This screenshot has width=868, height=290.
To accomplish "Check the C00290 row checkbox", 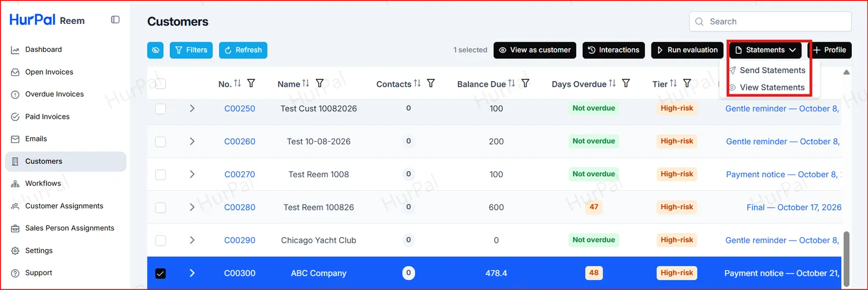I will pyautogui.click(x=161, y=240).
